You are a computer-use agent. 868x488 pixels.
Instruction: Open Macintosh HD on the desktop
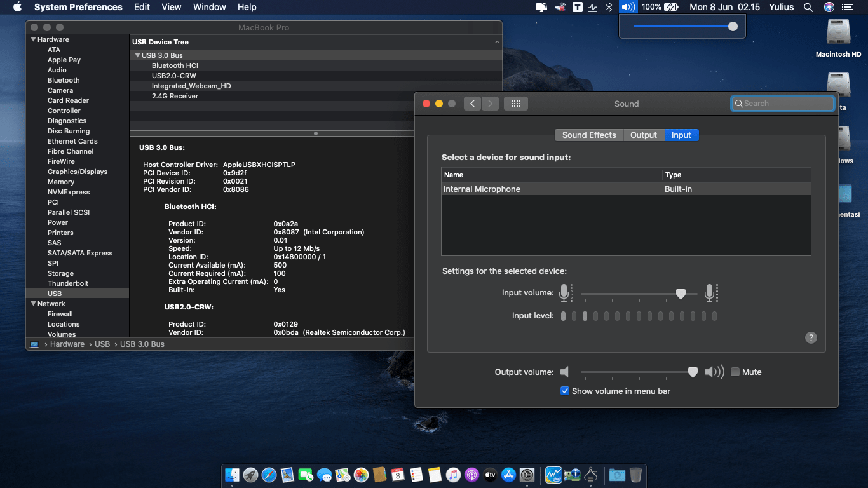click(839, 38)
